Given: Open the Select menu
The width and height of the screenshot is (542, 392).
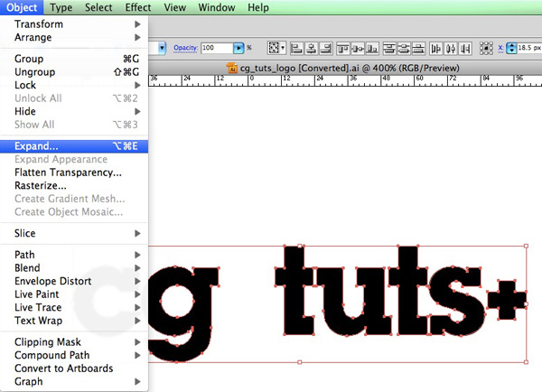Looking at the screenshot, I should pyautogui.click(x=98, y=7).
